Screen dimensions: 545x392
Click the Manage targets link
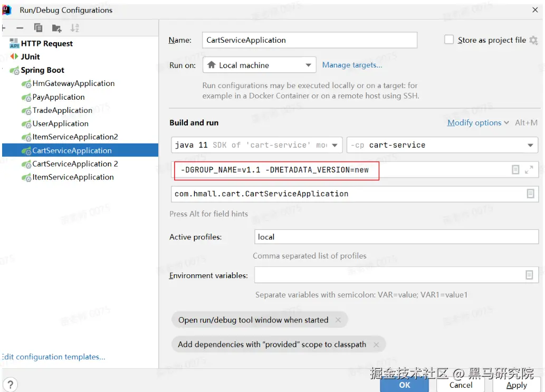point(352,65)
